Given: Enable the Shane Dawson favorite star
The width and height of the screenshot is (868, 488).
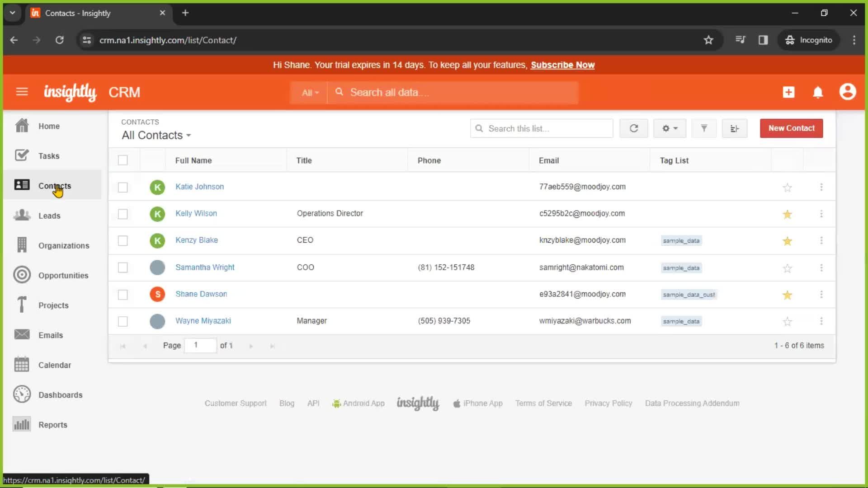Looking at the screenshot, I should [x=787, y=294].
